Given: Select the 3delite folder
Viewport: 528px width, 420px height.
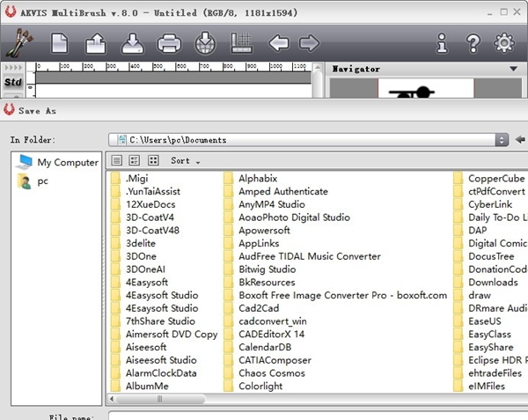Looking at the screenshot, I should pos(134,243).
